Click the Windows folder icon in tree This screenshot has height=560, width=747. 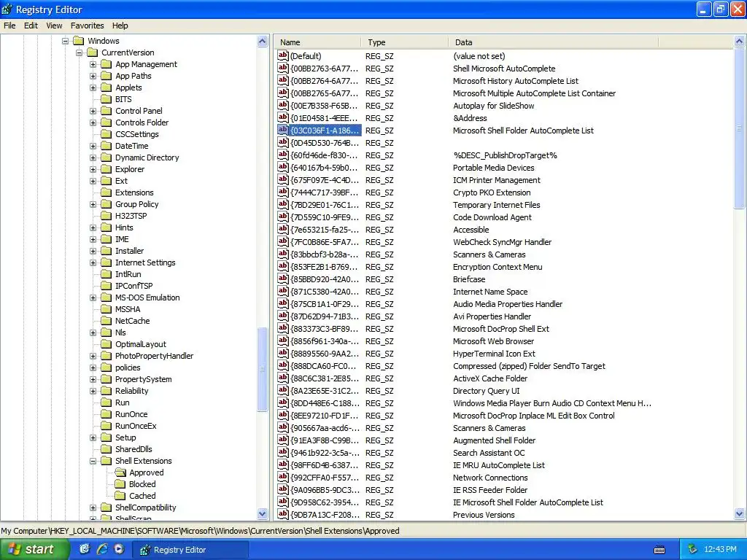[x=79, y=41]
